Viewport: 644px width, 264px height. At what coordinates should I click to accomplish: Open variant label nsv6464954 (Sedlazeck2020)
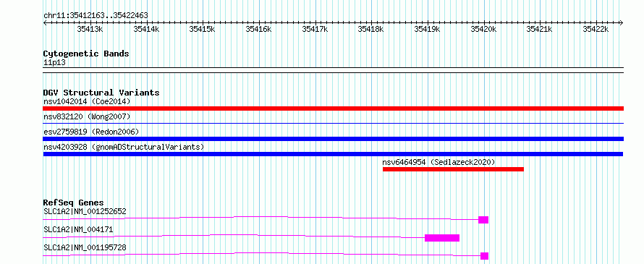pyautogui.click(x=438, y=162)
